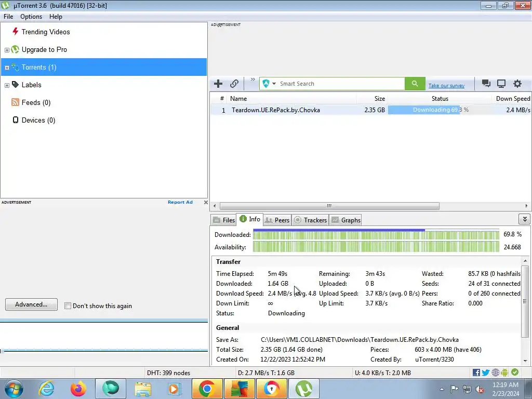Click the muted volume tray icon

pos(480,389)
